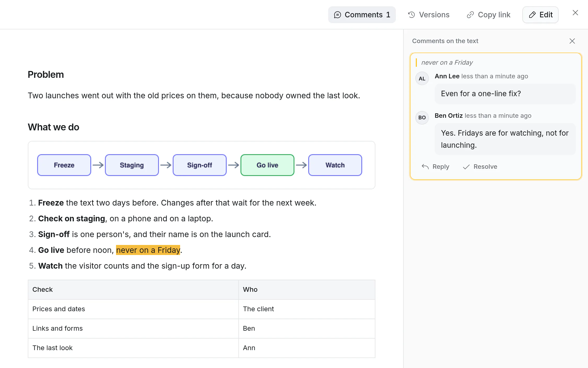
Task: Click the Edit button
Action: [x=540, y=15]
